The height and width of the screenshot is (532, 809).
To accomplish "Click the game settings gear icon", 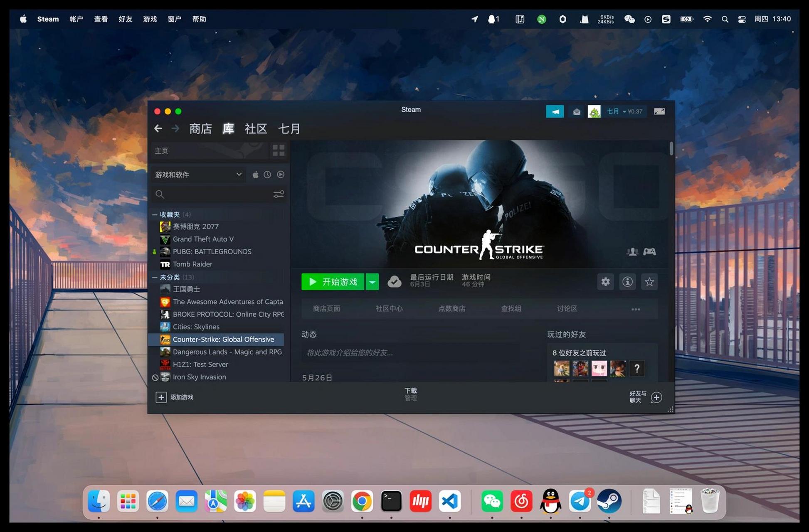I will [605, 281].
